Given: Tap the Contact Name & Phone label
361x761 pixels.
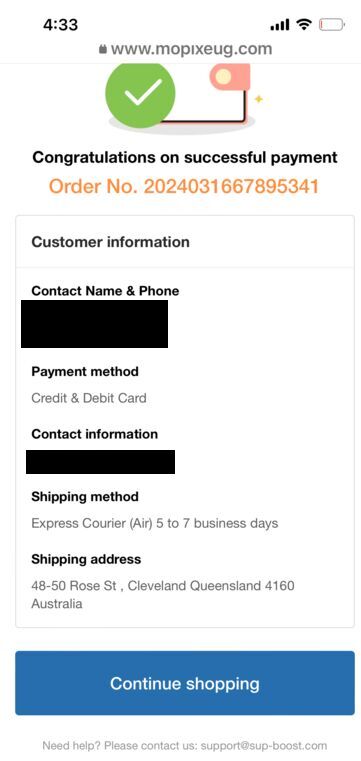Looking at the screenshot, I should tap(105, 291).
